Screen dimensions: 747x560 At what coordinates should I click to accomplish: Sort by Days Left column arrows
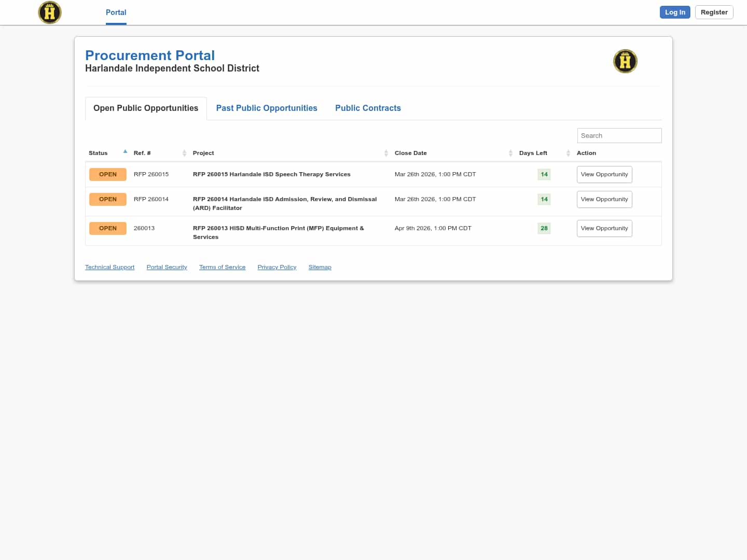(x=568, y=153)
